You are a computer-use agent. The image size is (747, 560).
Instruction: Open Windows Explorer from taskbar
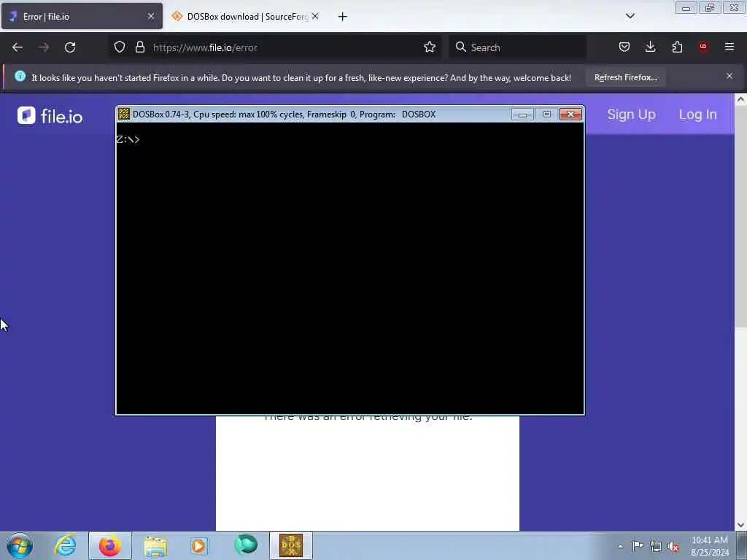coord(155,545)
